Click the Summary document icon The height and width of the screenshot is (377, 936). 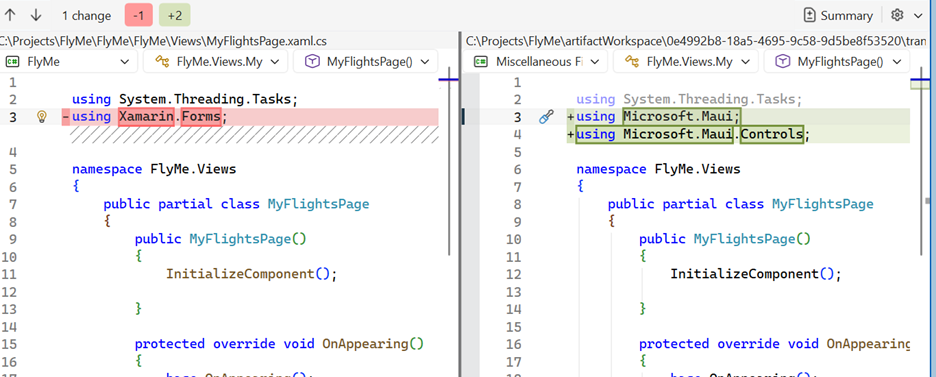point(809,16)
